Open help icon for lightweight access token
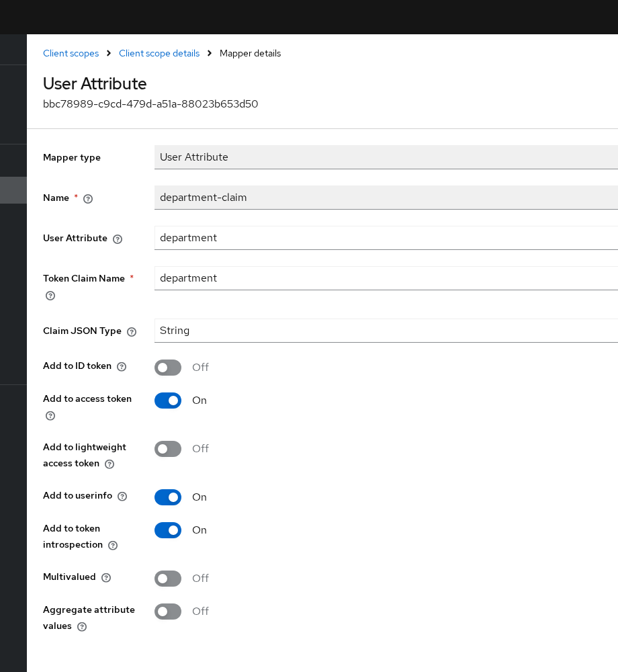Screen dimensions: 618x672 tap(109, 464)
